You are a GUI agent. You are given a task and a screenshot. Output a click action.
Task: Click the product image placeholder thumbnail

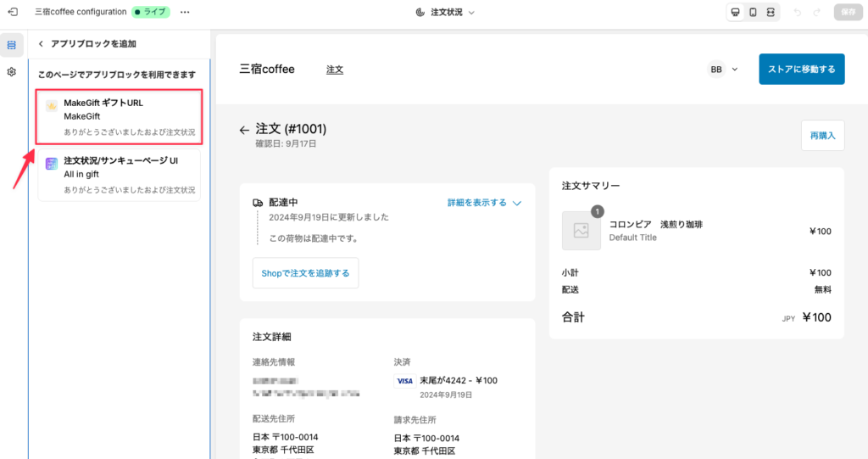click(581, 231)
